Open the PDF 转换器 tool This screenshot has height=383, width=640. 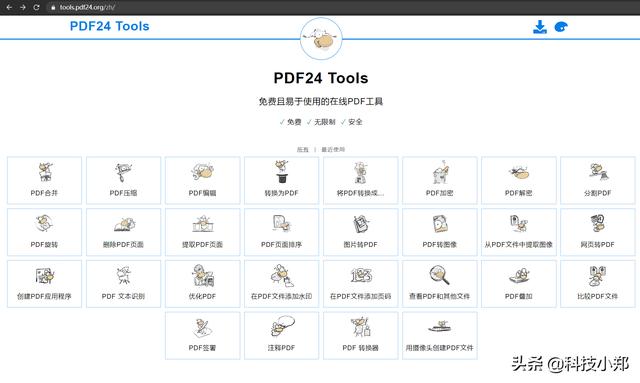pyautogui.click(x=360, y=336)
